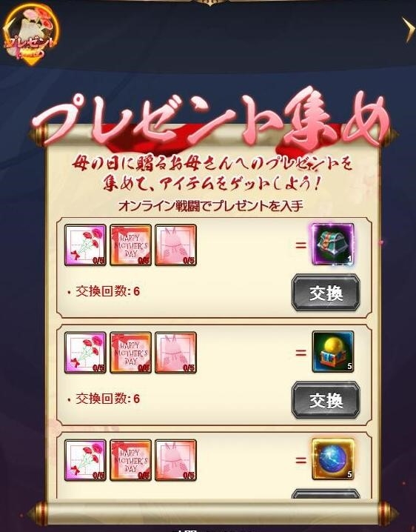416x532 pixels.
Task: Select the carnation flower item in first row
Action: coord(85,245)
